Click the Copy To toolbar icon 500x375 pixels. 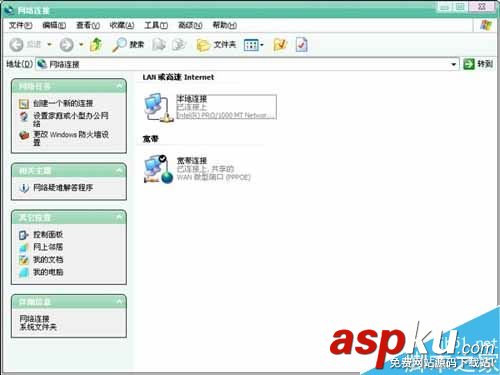click(179, 44)
